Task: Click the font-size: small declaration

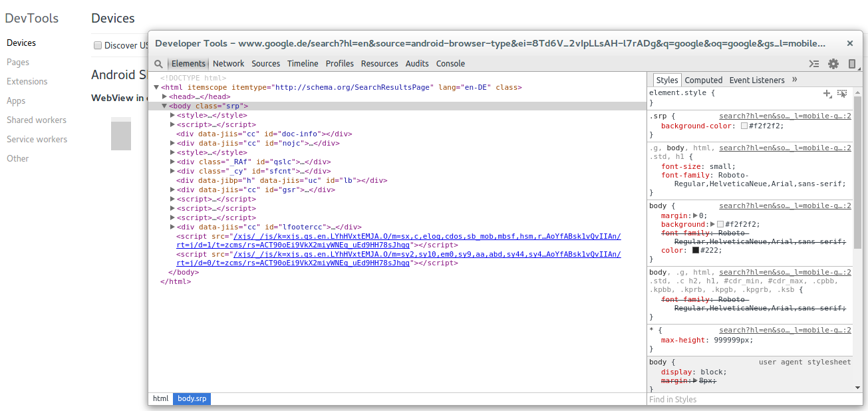Action: pos(698,166)
